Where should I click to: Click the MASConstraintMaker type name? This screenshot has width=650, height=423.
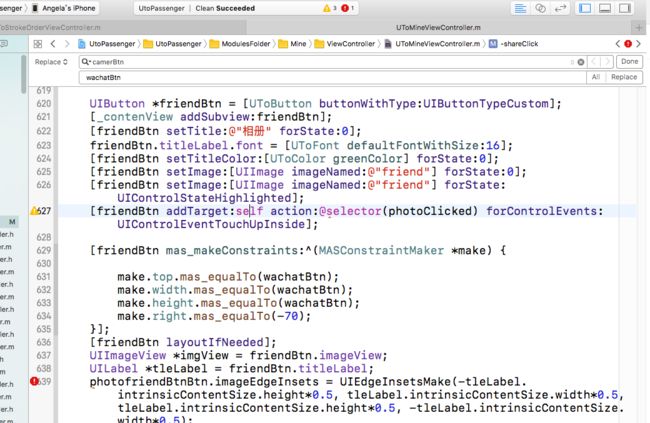(x=381, y=250)
